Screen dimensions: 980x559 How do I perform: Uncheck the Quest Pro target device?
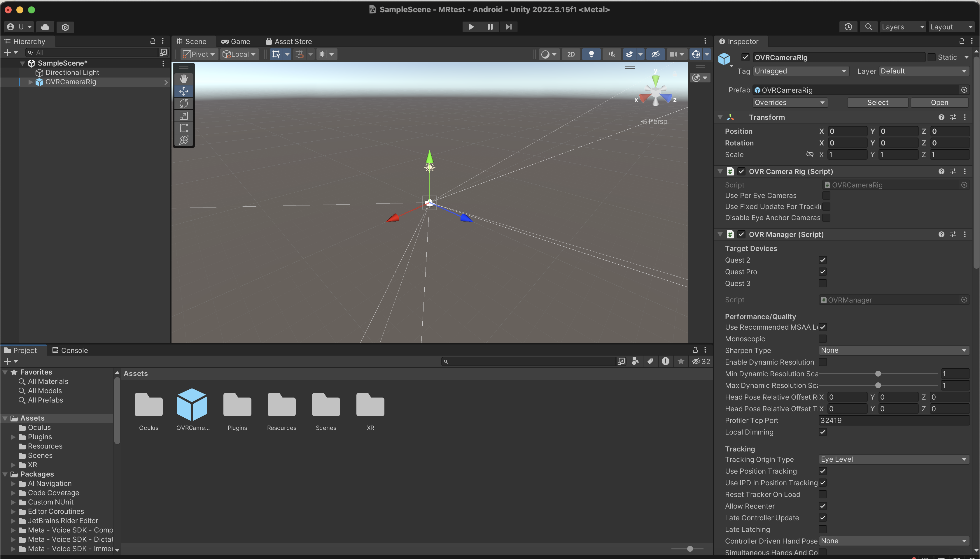point(823,271)
